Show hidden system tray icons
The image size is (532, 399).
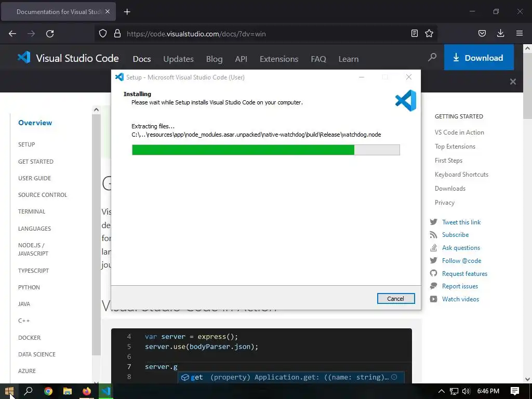(442, 391)
